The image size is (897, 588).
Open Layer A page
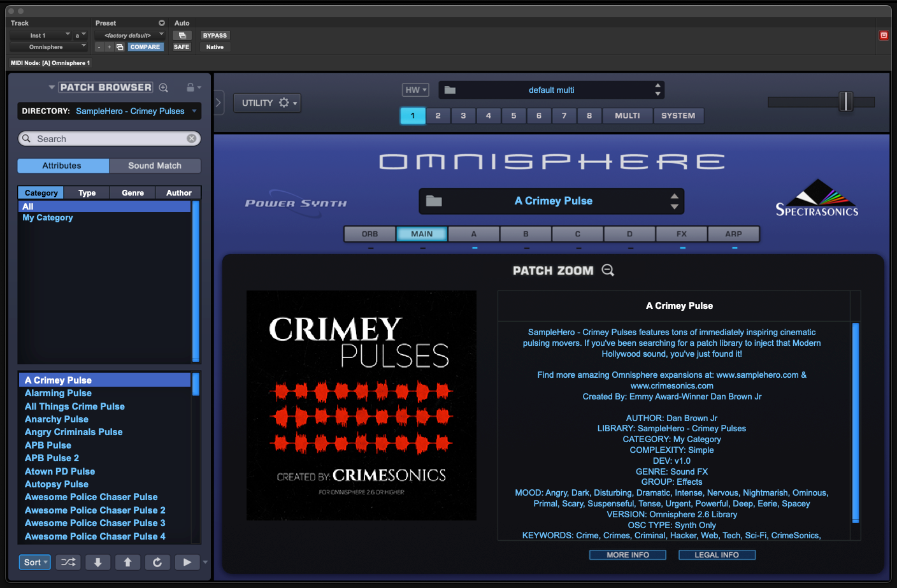coord(474,234)
